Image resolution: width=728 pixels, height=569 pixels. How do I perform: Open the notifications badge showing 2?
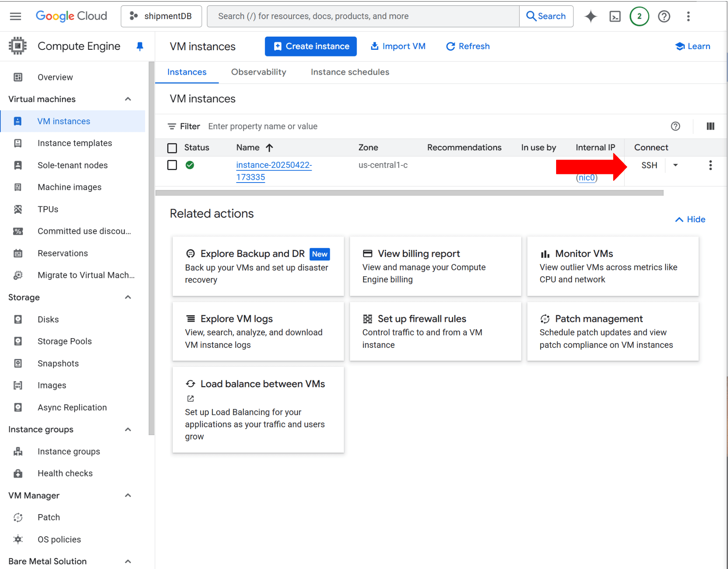(639, 16)
